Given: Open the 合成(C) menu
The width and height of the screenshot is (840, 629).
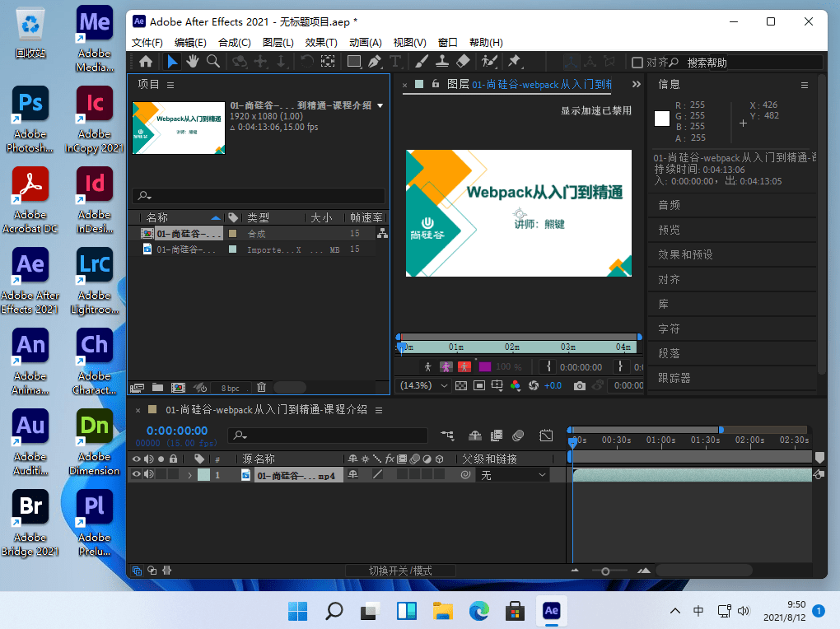Looking at the screenshot, I should tap(234, 42).
